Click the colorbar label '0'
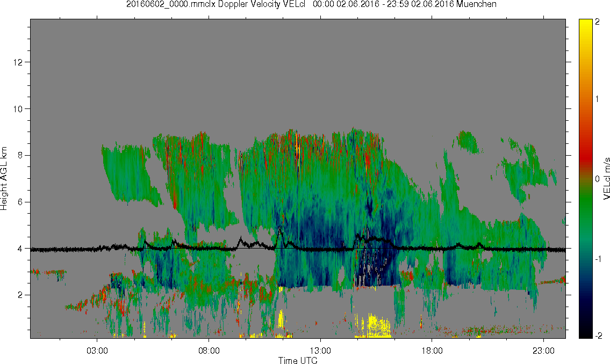 [x=598, y=179]
